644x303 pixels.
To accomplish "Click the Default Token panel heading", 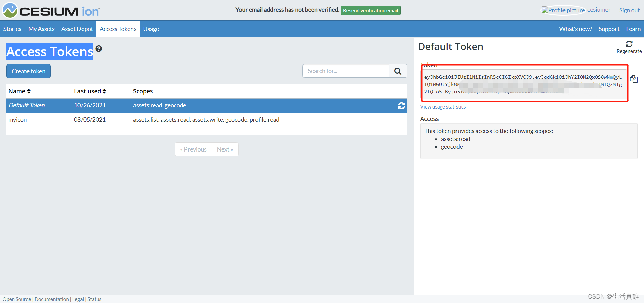I will tap(451, 47).
